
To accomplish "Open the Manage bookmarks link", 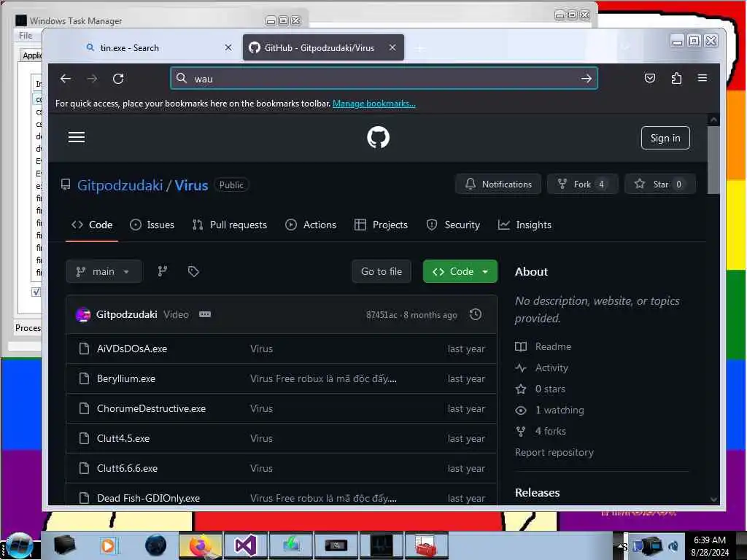I will (x=374, y=104).
